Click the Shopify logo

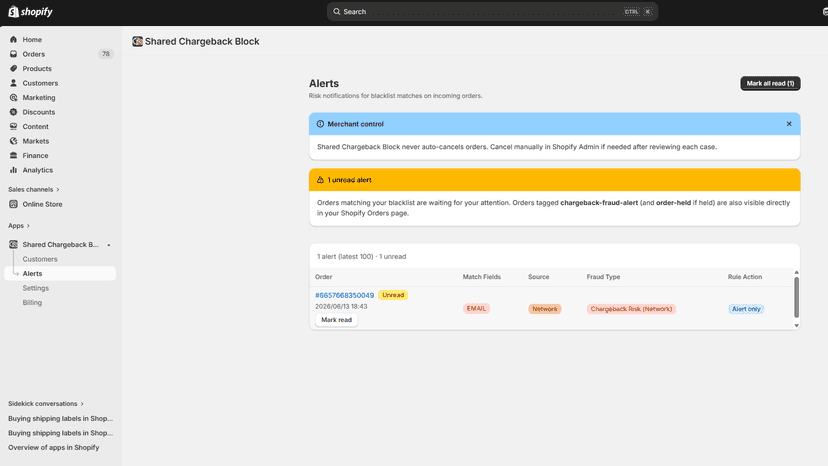coord(30,12)
